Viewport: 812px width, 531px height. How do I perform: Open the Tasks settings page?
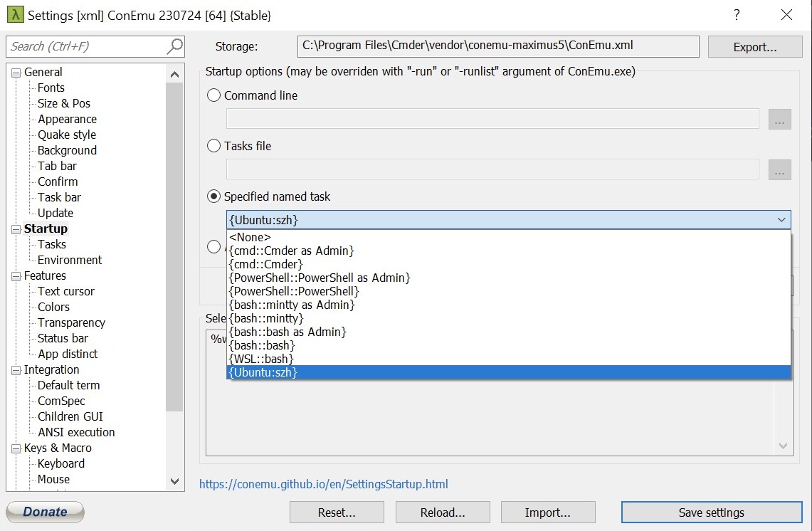[52, 245]
